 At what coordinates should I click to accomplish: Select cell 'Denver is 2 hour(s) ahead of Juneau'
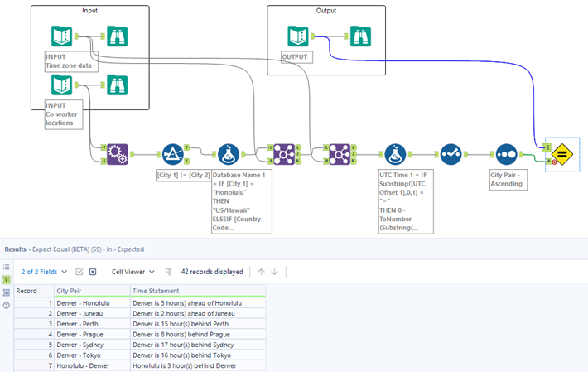click(198, 313)
